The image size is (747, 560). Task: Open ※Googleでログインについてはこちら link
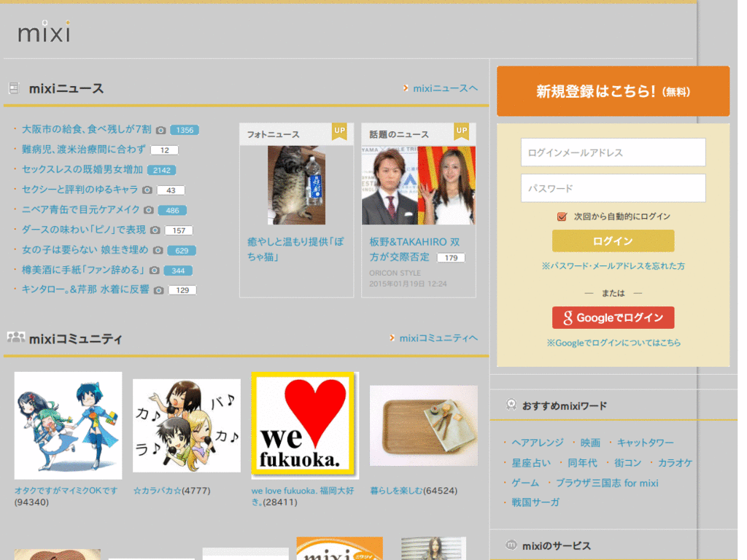(613, 343)
